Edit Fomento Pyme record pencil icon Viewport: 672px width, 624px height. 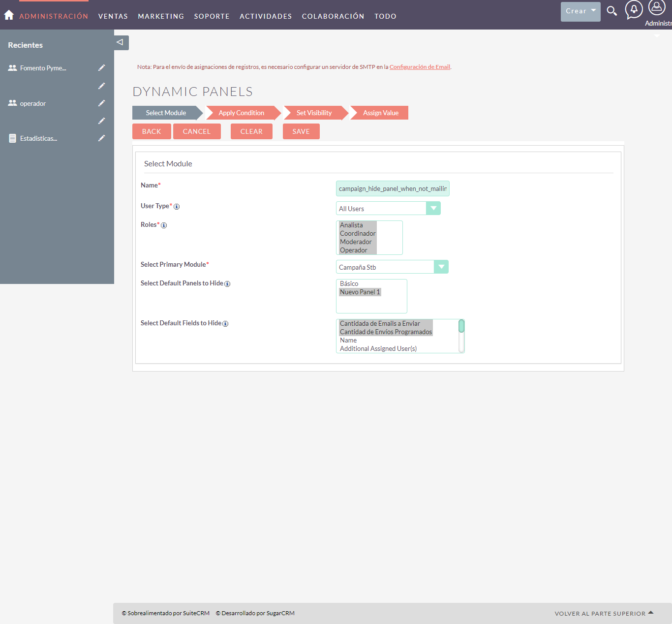(101, 68)
